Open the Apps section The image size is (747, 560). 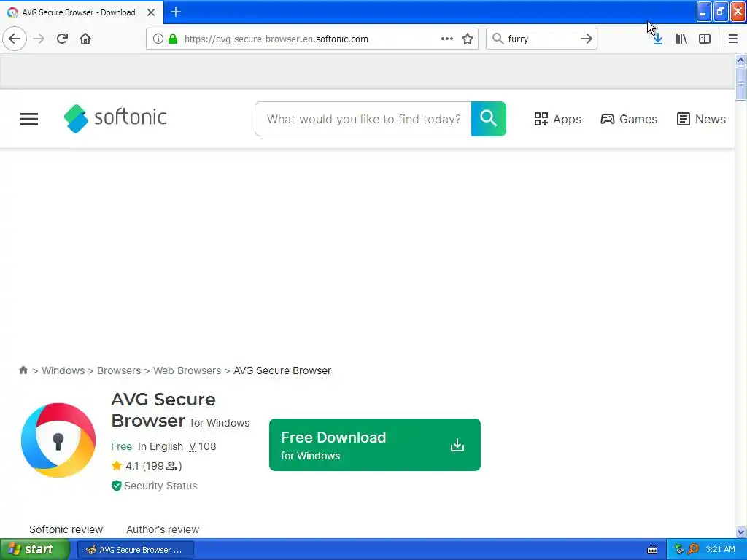point(557,119)
